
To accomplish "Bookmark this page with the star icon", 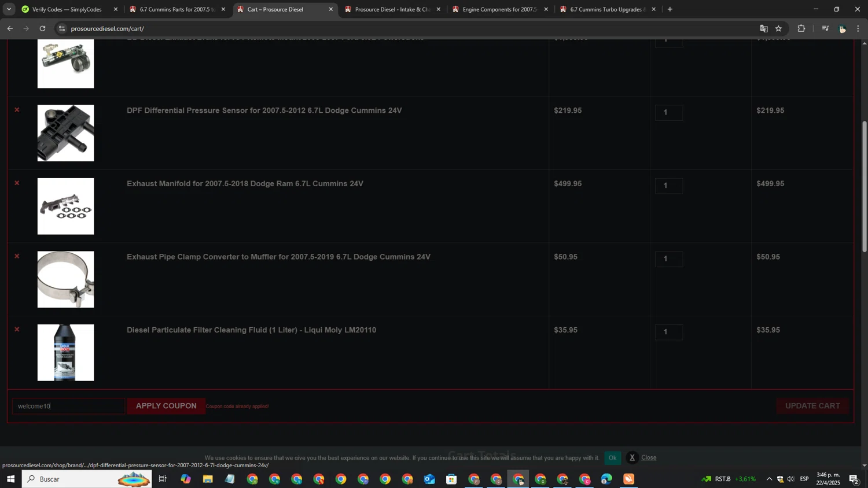I will 779,28.
